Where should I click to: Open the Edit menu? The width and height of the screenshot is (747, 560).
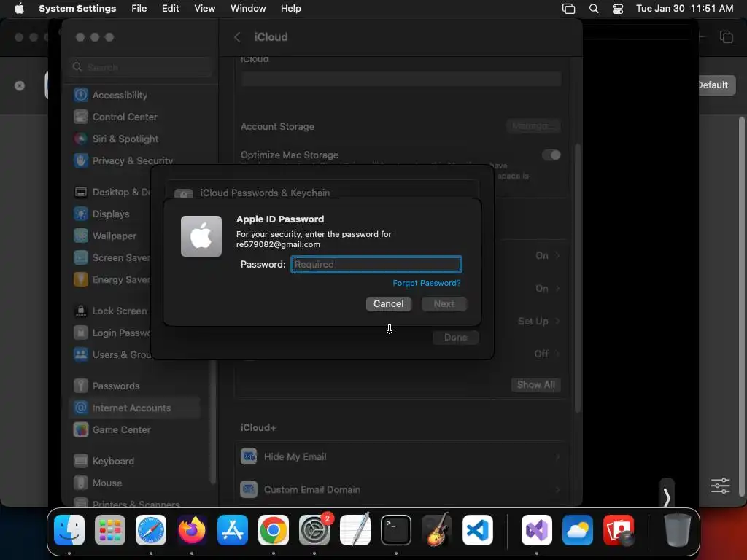170,9
